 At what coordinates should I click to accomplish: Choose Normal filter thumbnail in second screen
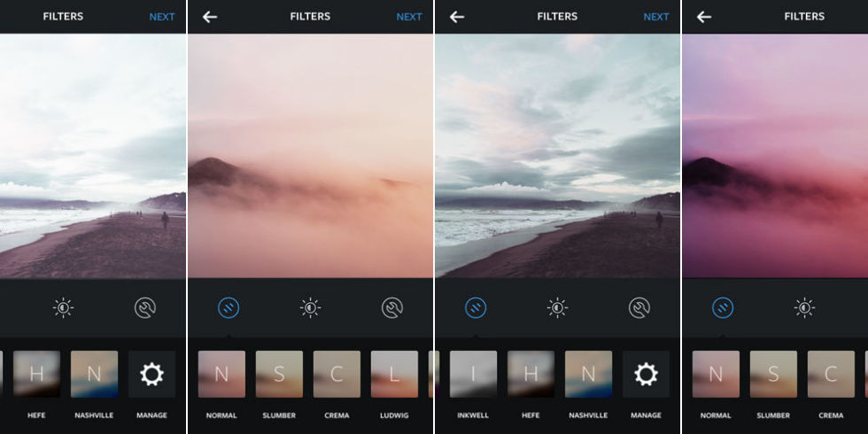[221, 374]
